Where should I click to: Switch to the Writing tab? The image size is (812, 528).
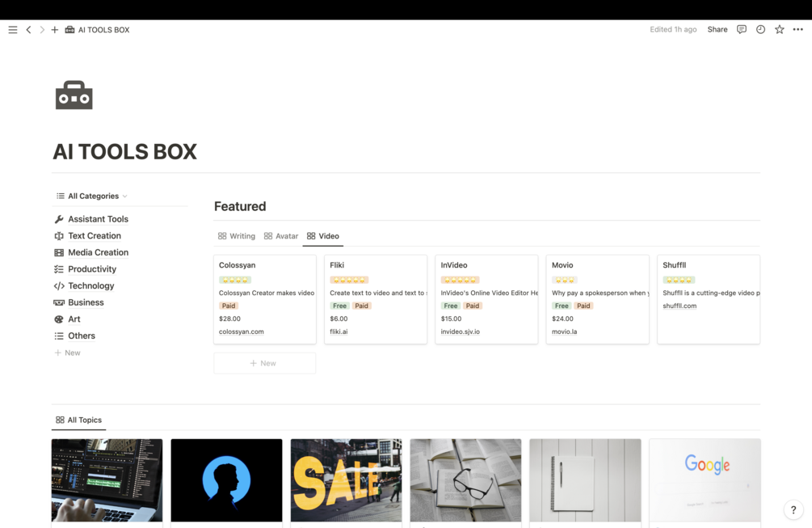(x=237, y=236)
